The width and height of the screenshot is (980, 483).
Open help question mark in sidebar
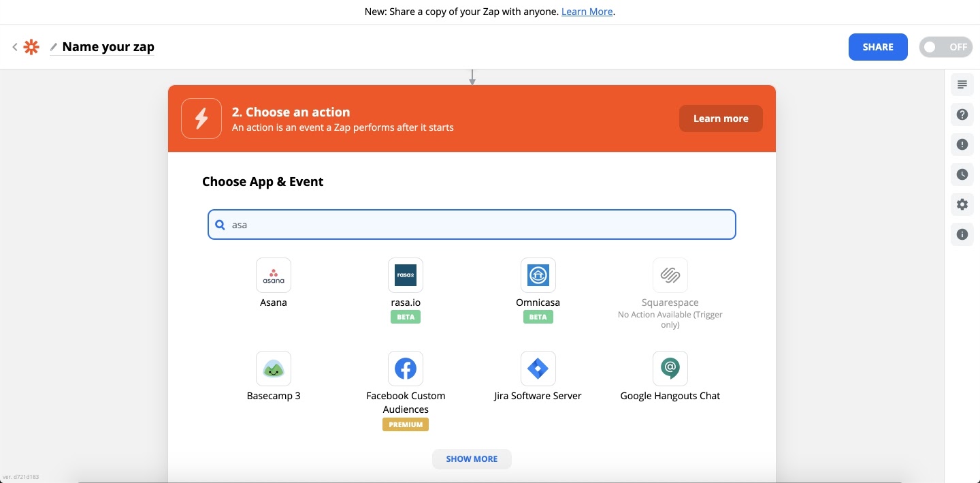(x=962, y=114)
